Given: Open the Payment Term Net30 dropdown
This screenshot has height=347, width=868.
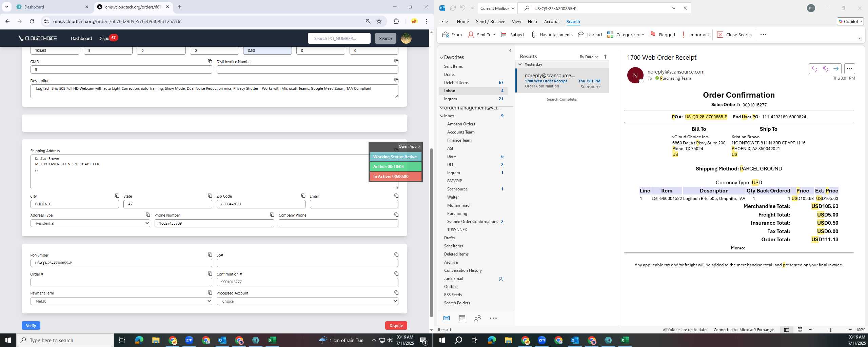Looking at the screenshot, I should (x=121, y=301).
